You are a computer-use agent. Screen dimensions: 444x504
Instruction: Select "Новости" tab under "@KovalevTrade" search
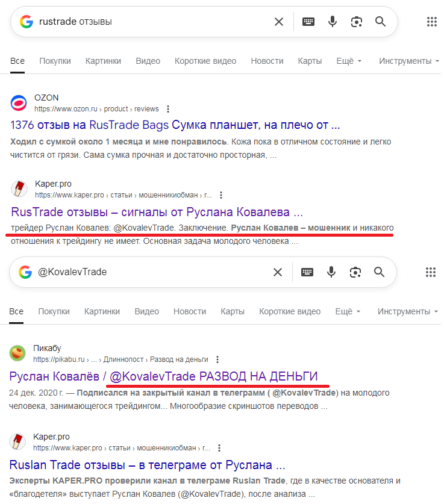click(x=190, y=311)
